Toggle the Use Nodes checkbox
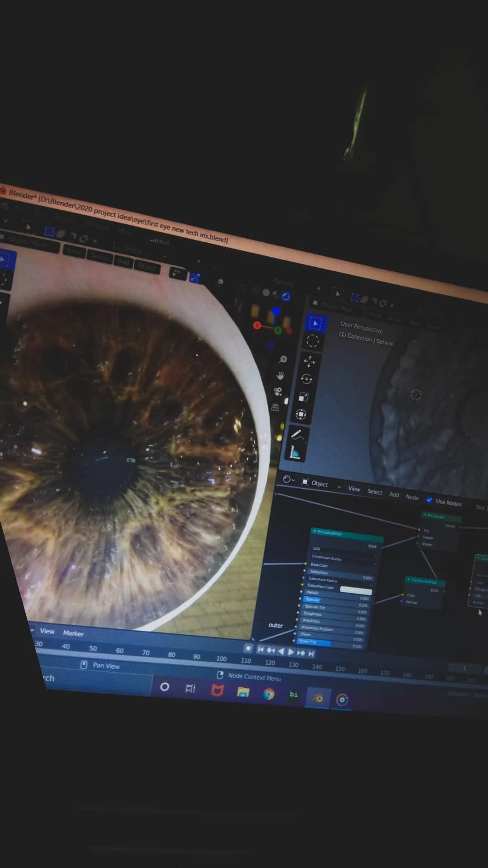The width and height of the screenshot is (488, 868). click(429, 500)
